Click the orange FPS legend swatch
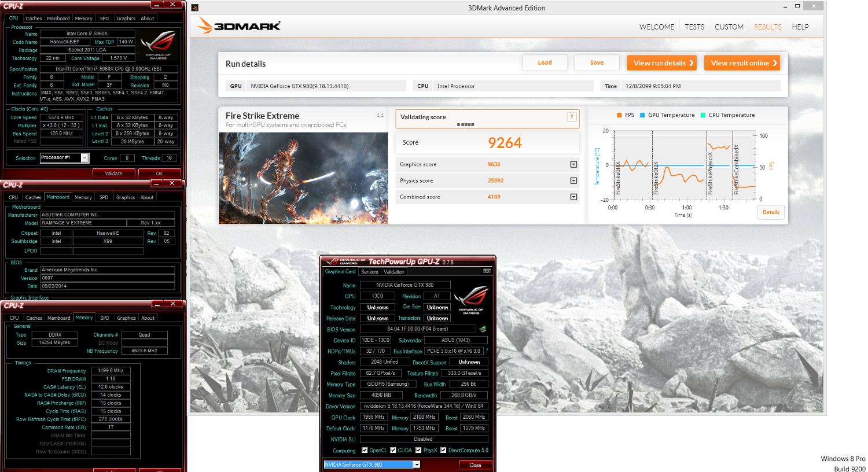This screenshot has width=868, height=472. coord(619,115)
